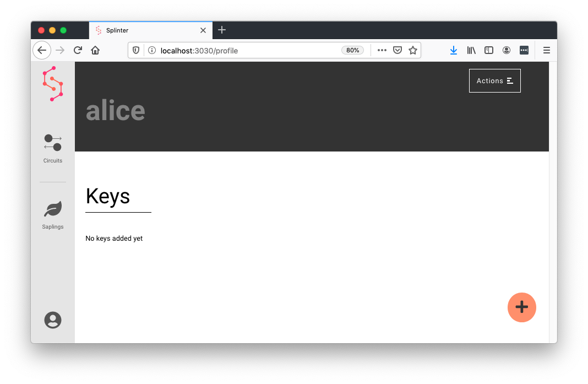Go to browser home page
Viewport: 588px width, 384px height.
coord(95,50)
